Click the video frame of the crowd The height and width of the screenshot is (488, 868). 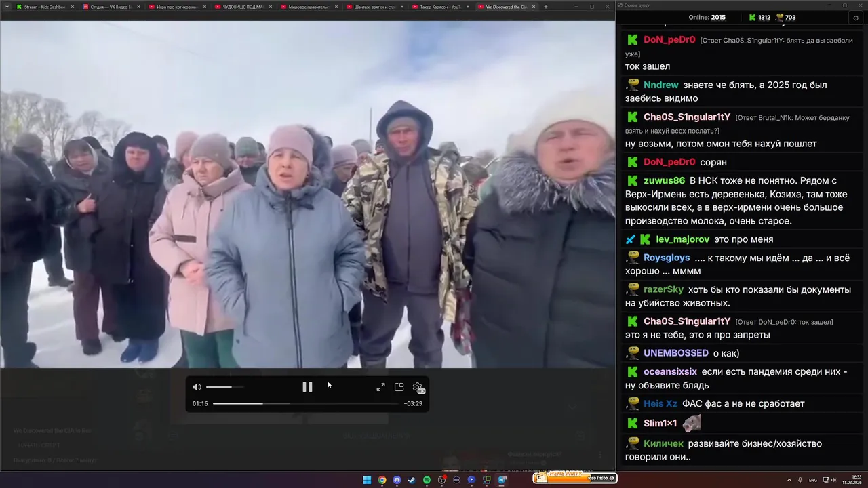click(x=307, y=194)
